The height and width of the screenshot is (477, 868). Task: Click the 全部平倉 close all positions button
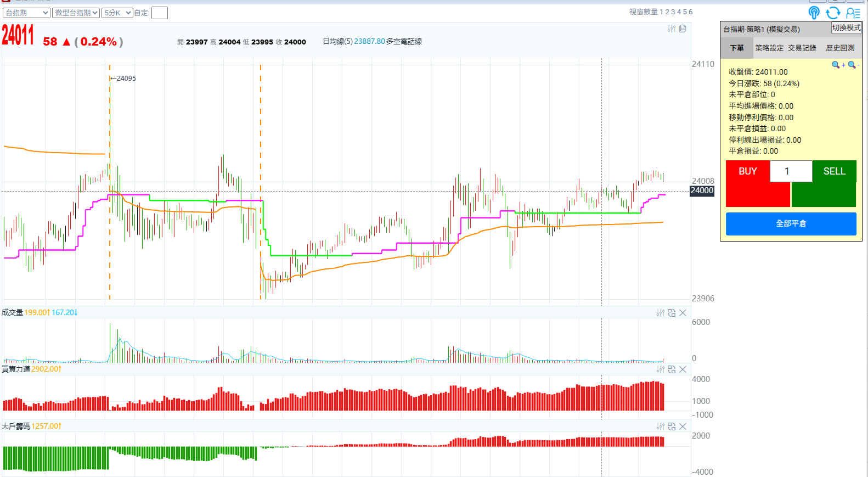[791, 224]
